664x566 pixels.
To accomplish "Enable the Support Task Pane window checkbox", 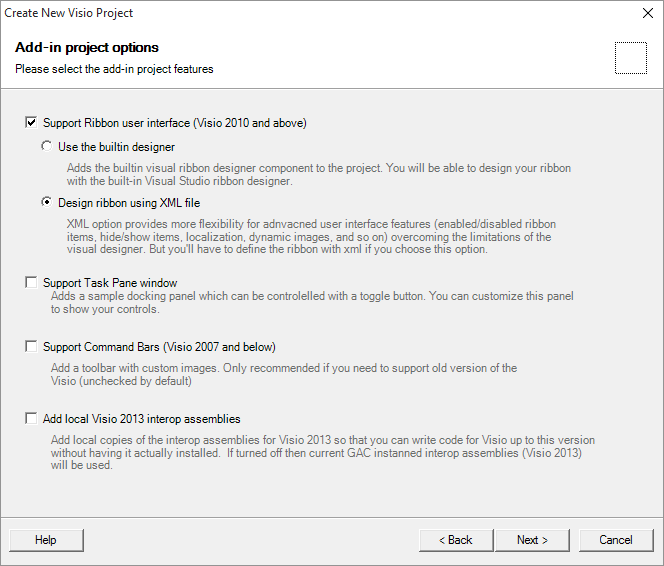I will coord(31,282).
